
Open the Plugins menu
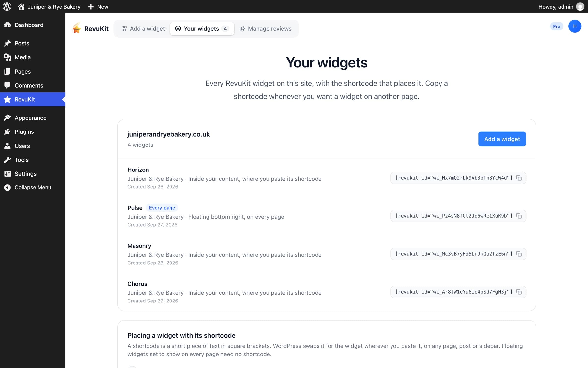point(33,131)
